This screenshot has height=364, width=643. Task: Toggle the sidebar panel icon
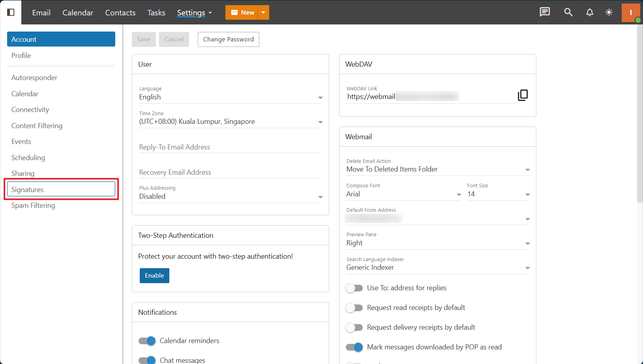[x=11, y=12]
